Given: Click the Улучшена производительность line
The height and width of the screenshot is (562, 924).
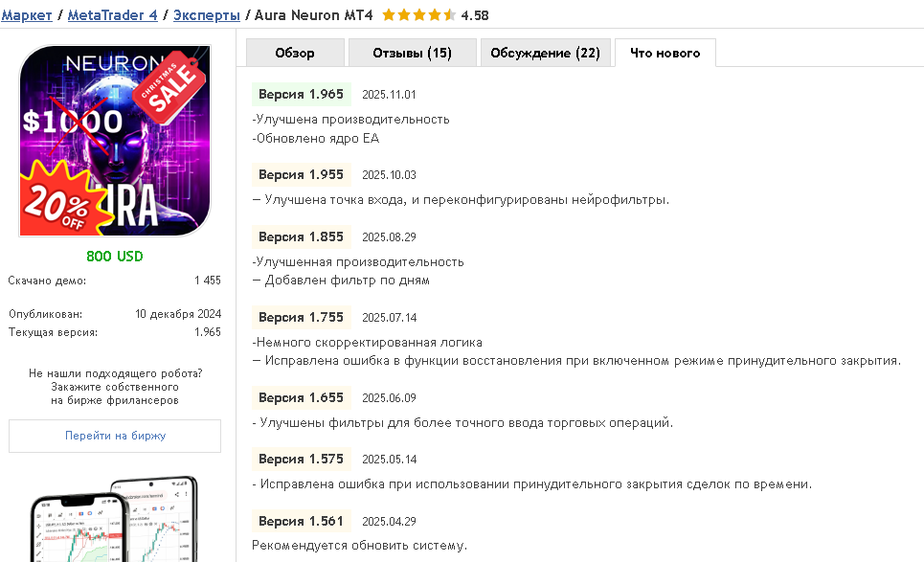Looking at the screenshot, I should tap(351, 120).
